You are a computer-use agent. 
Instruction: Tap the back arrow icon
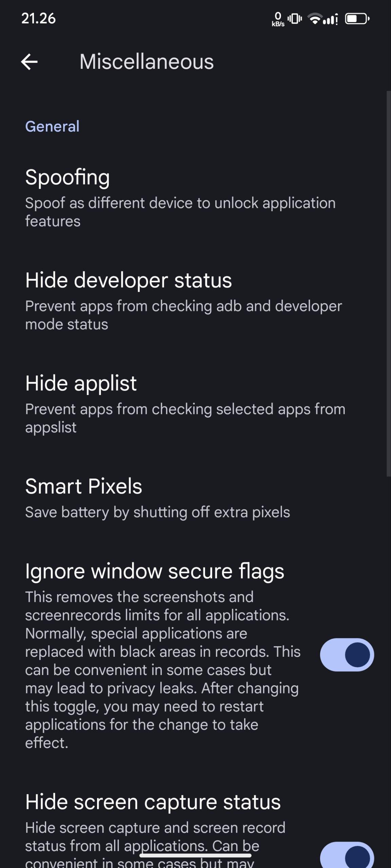point(29,62)
